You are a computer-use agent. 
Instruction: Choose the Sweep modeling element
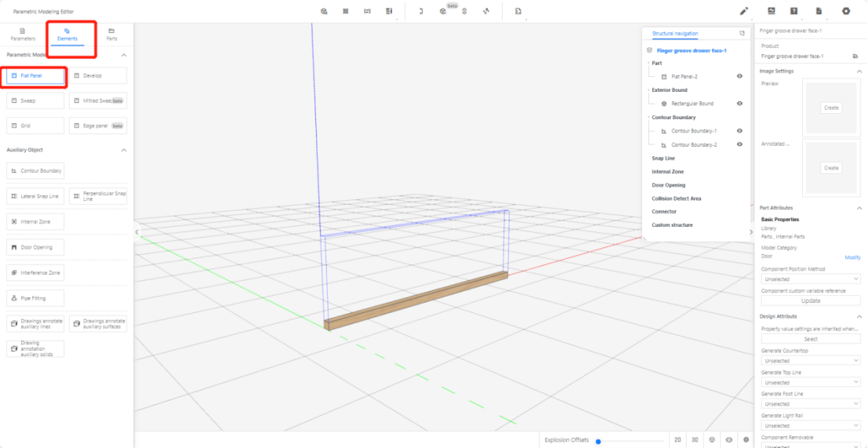click(x=35, y=101)
